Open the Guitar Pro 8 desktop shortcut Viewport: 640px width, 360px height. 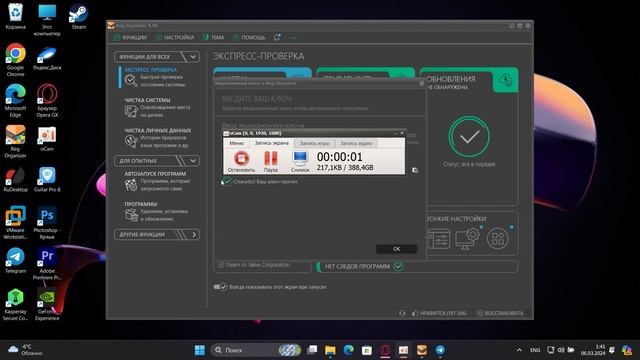tap(47, 179)
